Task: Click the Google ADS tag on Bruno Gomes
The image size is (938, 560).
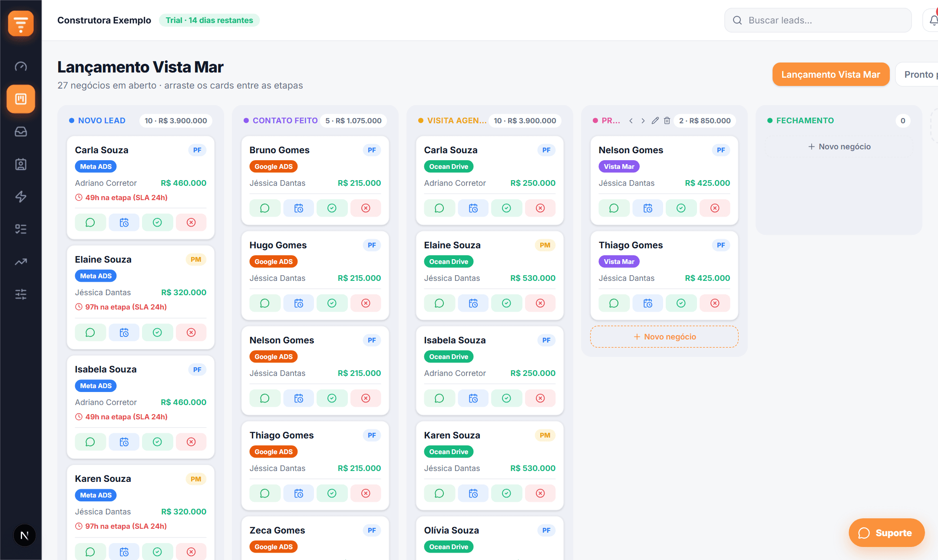Action: coord(274,167)
